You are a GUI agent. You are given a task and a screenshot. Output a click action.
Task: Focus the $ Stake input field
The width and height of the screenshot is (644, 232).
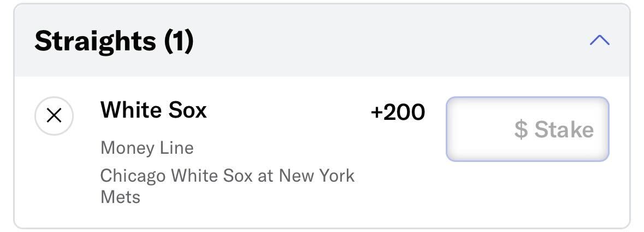pyautogui.click(x=527, y=129)
